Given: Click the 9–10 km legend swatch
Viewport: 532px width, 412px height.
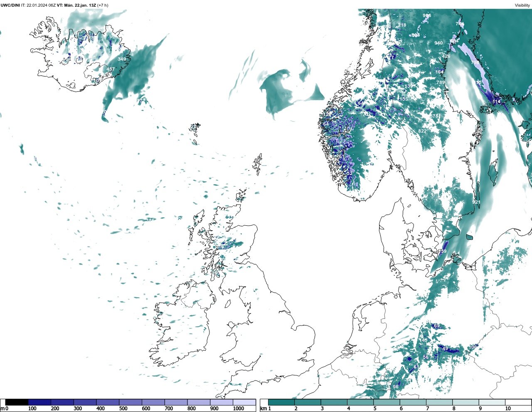Looking at the screenshot, I should tap(492, 402).
